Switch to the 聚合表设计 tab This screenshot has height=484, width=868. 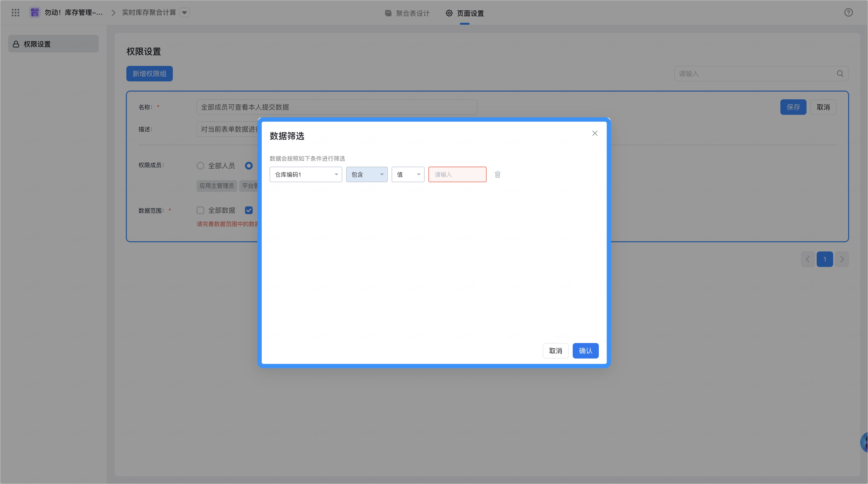(x=407, y=13)
